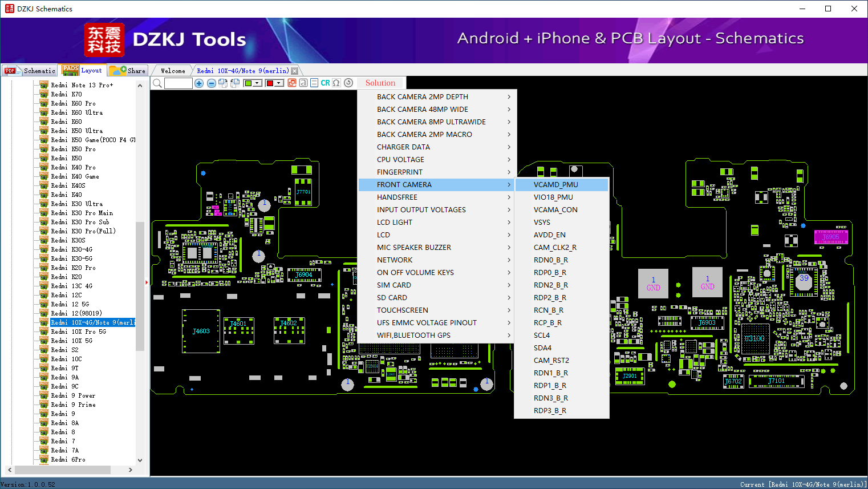Open the LCD LIGHT submenu
The width and height of the screenshot is (868, 489).
tap(437, 223)
